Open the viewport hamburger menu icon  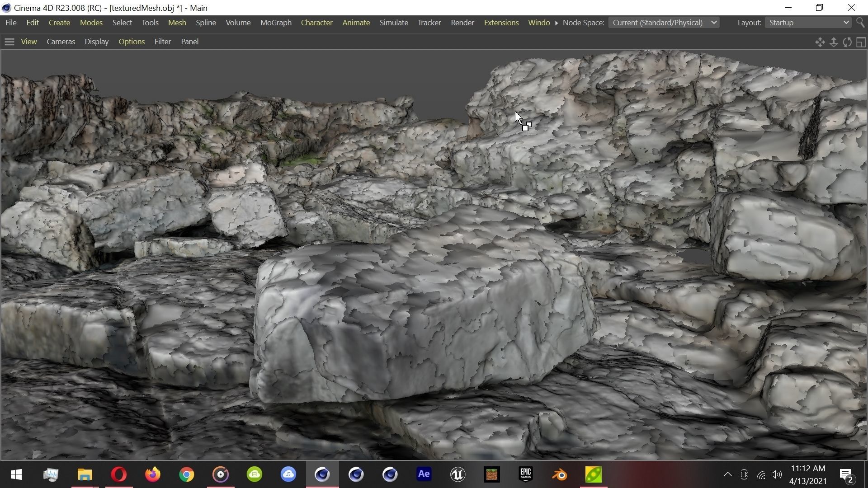[x=9, y=42]
